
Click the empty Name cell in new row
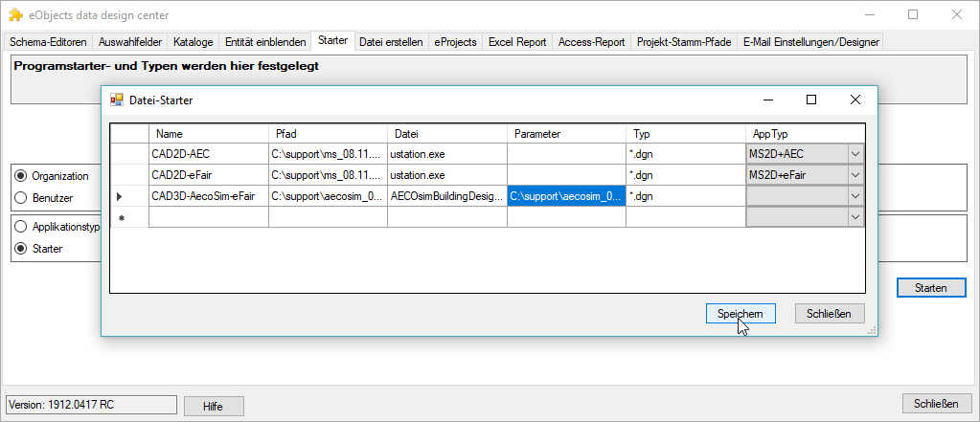(x=209, y=217)
